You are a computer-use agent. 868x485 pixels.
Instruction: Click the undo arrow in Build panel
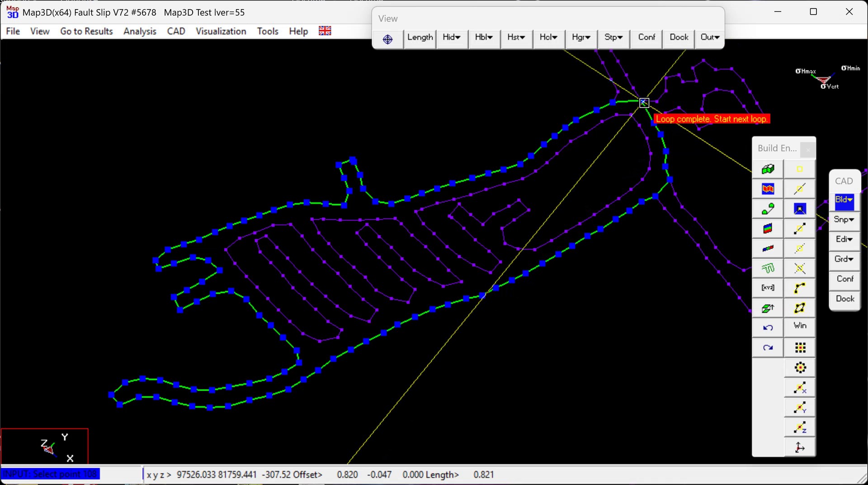[768, 328]
